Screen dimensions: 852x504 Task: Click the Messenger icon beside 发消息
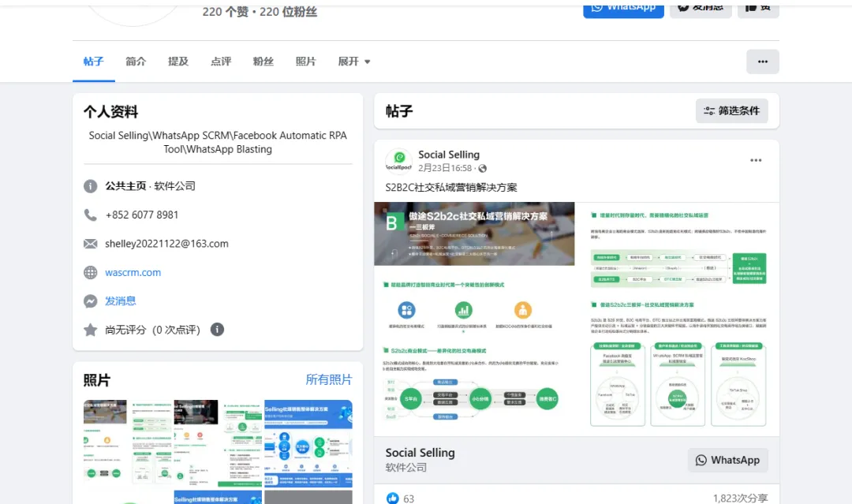[x=90, y=301]
